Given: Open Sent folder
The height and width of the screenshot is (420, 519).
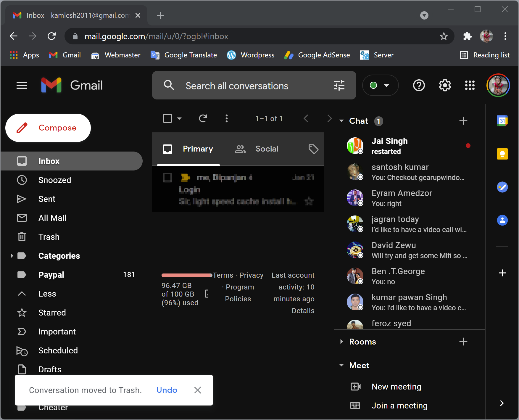Looking at the screenshot, I should pos(72,199).
